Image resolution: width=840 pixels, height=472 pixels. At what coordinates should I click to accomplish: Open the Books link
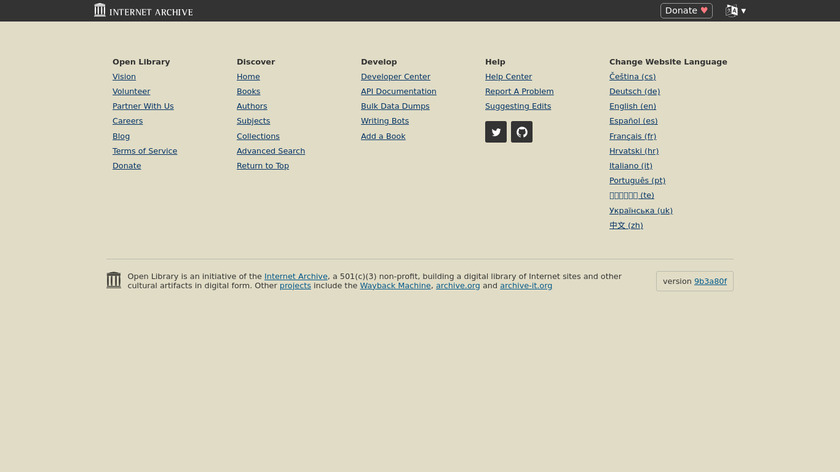[x=248, y=92]
